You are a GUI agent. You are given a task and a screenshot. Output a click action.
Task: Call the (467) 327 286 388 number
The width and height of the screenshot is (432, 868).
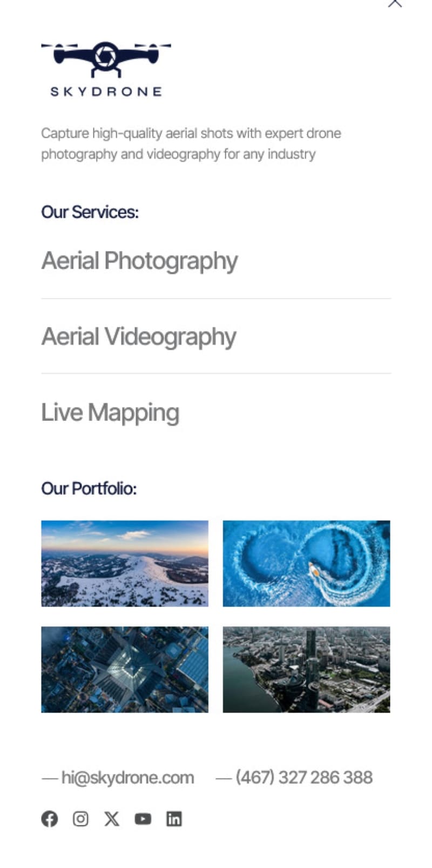point(304,777)
